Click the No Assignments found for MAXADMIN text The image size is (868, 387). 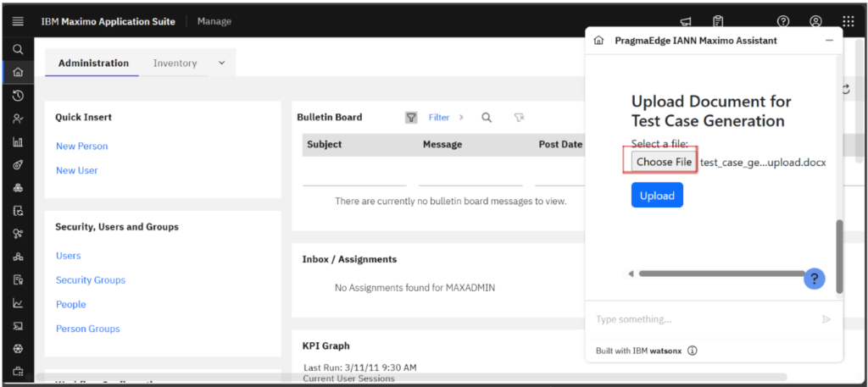coord(415,287)
